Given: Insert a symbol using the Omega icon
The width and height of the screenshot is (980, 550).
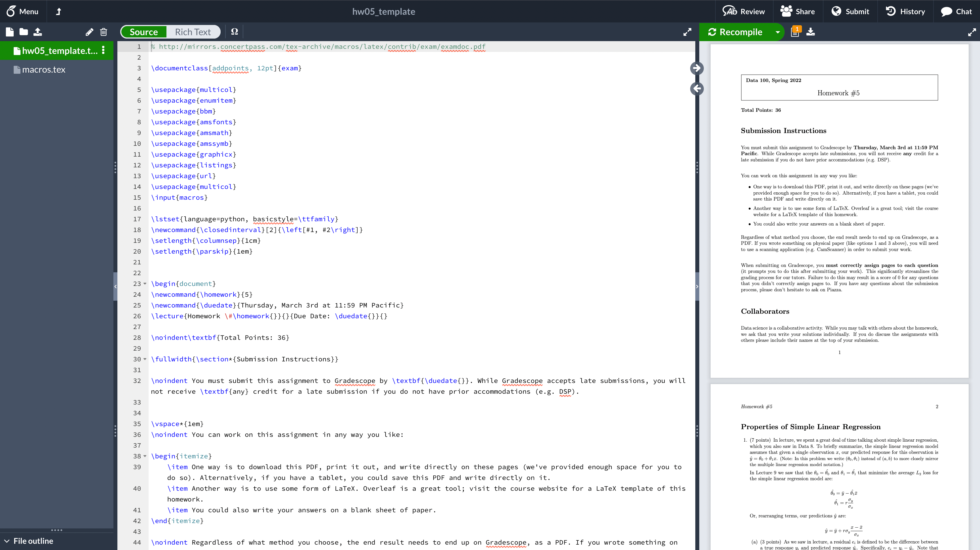Looking at the screenshot, I should (x=234, y=32).
